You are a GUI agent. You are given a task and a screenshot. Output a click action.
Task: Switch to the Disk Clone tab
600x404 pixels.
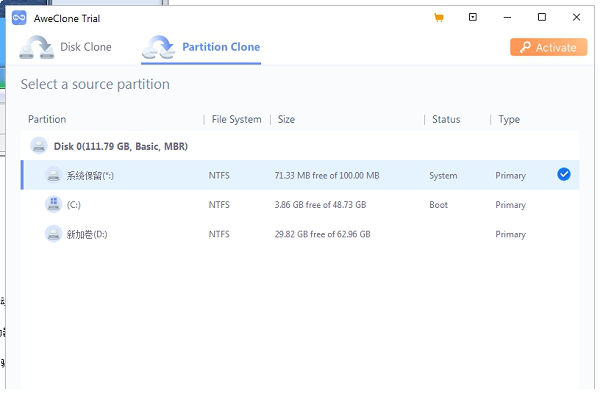click(85, 47)
